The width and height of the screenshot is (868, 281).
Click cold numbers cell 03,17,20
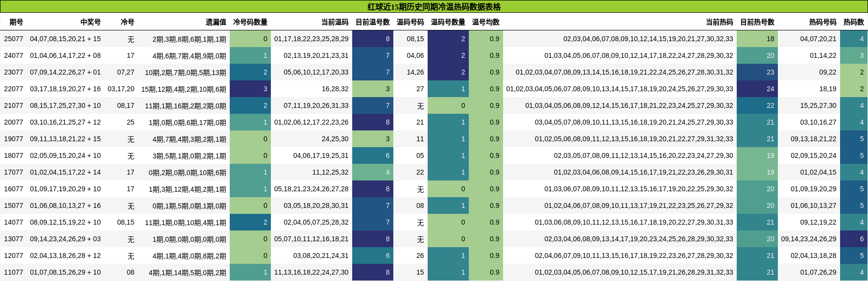coord(121,89)
